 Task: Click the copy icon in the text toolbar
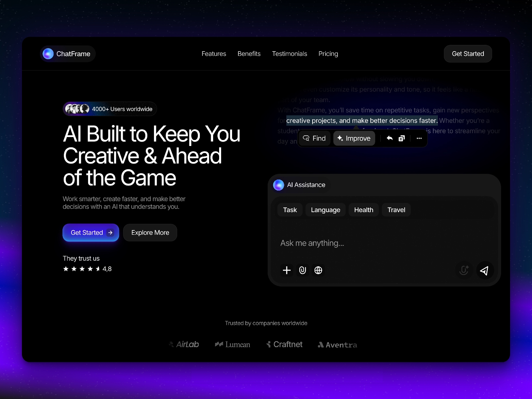[401, 138]
